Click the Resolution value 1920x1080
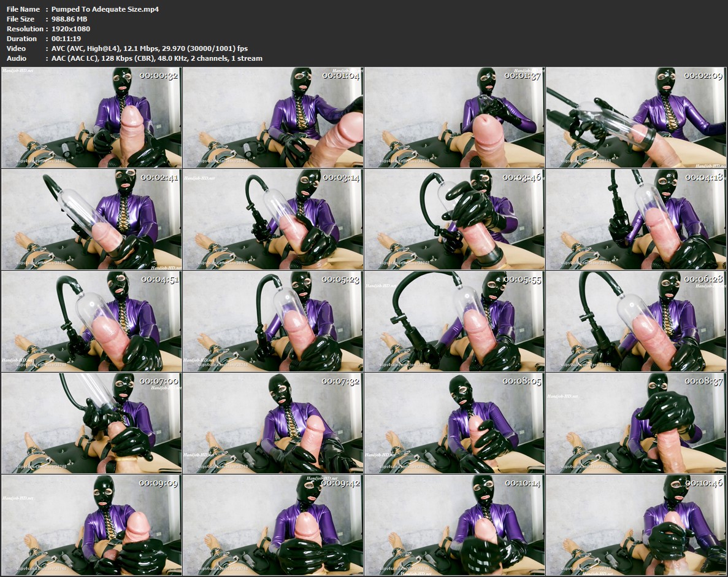 pos(71,29)
